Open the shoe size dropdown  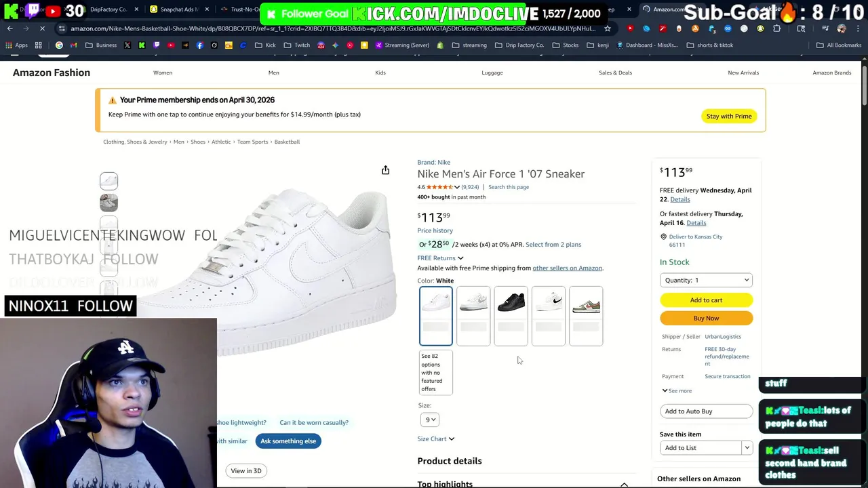[430, 420]
